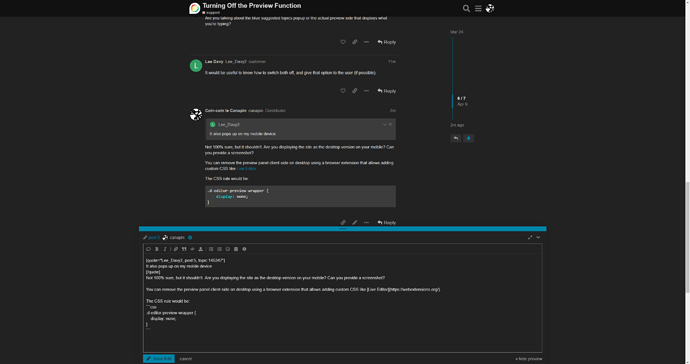Click the info icon next to canapin in the composer
690x364 pixels.
point(190,238)
